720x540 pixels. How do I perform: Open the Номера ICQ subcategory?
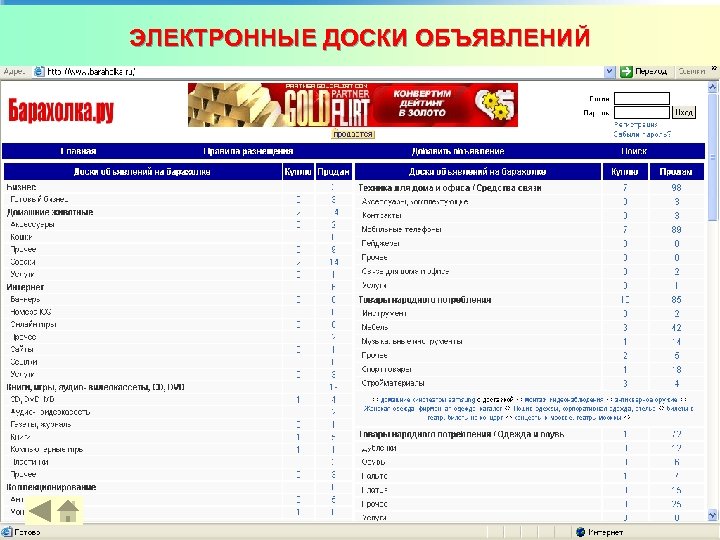(31, 312)
